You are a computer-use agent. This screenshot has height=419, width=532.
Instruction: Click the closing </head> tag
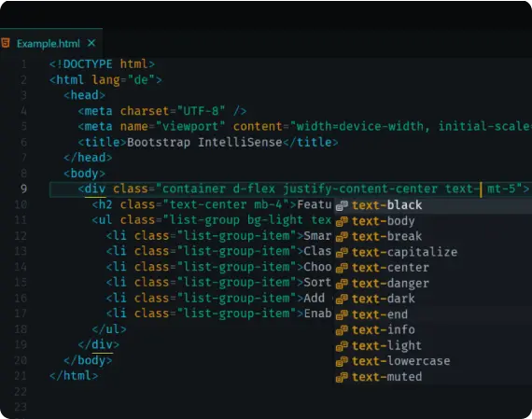click(88, 158)
